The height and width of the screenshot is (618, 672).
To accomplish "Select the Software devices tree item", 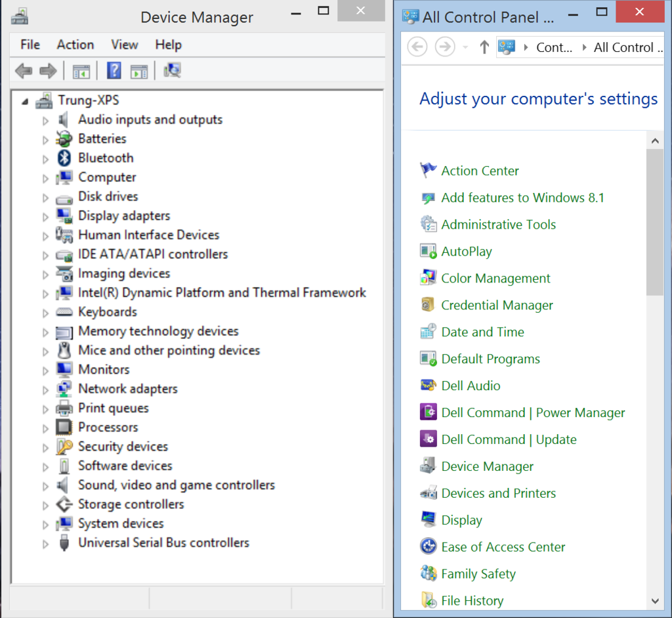I will coord(125,466).
